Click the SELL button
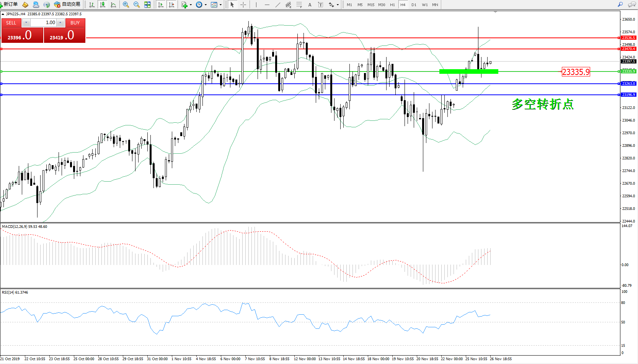Screen dimensions: 638x364 [11, 23]
